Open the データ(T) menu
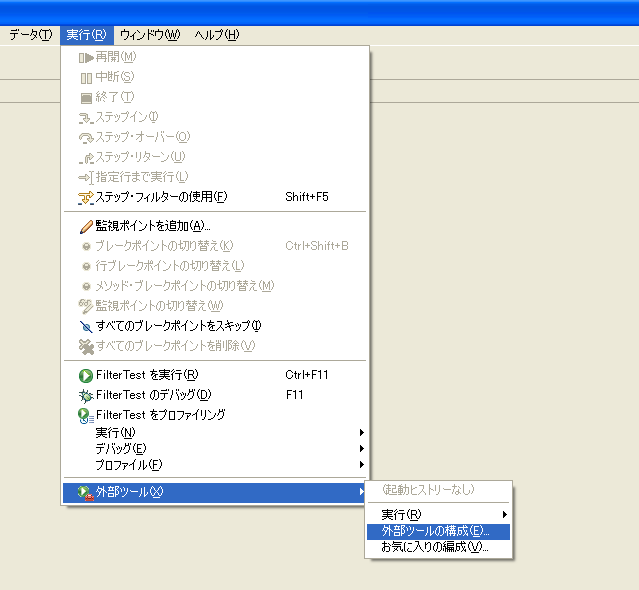 coord(30,35)
